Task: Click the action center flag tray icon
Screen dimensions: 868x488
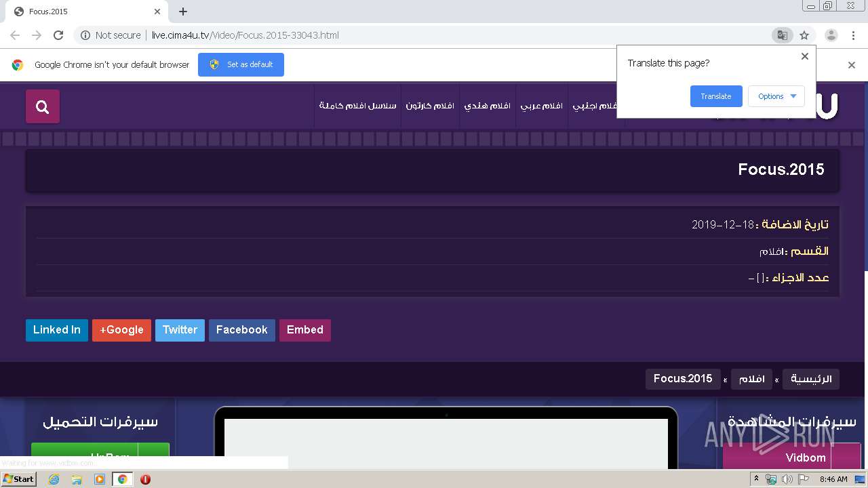Action: click(804, 479)
